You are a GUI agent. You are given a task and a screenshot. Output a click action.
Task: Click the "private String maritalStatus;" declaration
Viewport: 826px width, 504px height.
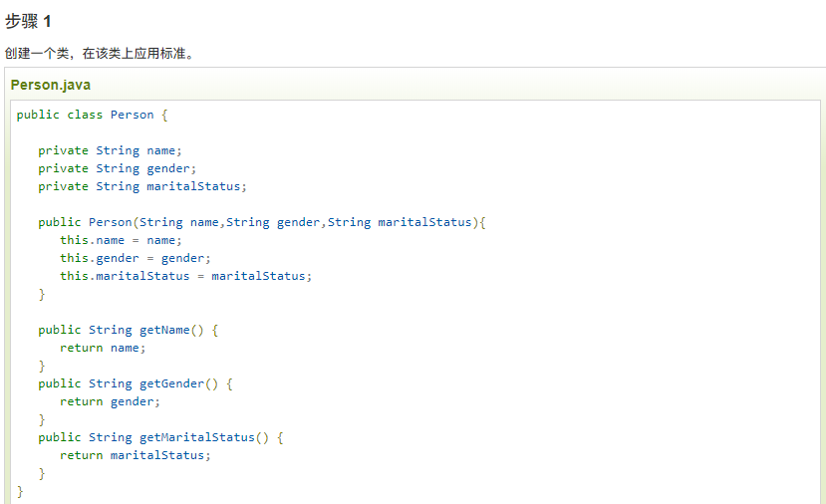coord(141,186)
